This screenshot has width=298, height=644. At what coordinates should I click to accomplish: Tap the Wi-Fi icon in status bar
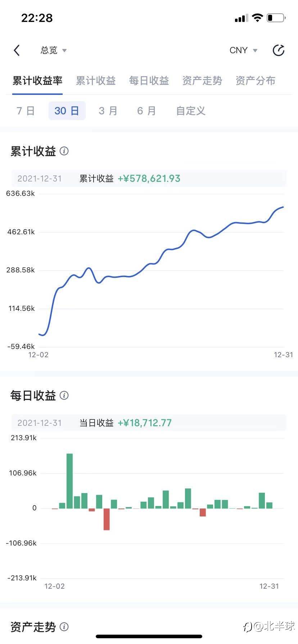(257, 18)
